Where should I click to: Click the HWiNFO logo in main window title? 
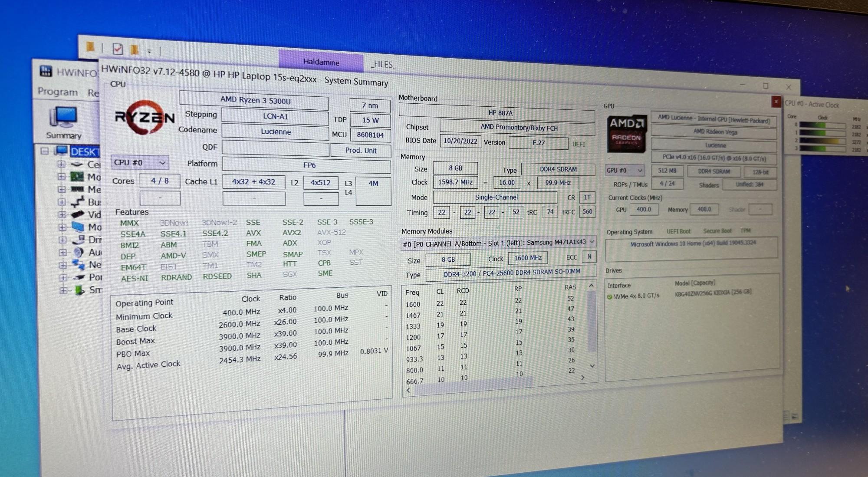pyautogui.click(x=46, y=71)
